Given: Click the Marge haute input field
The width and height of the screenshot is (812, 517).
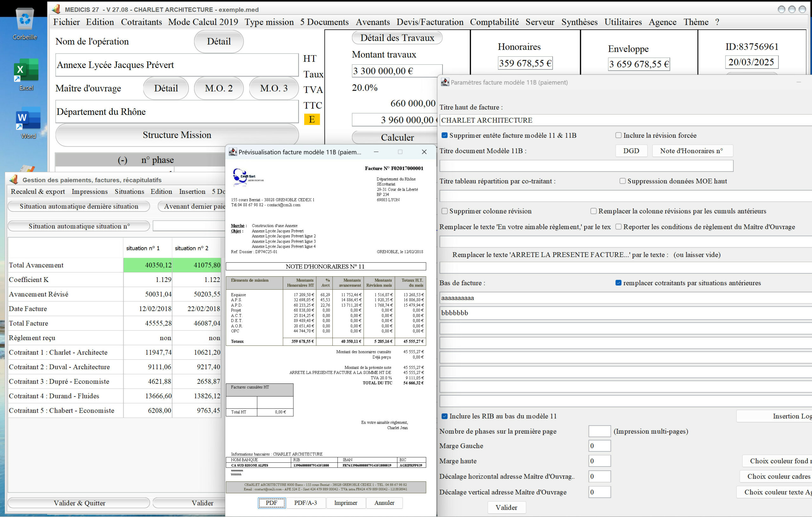Looking at the screenshot, I should [599, 461].
